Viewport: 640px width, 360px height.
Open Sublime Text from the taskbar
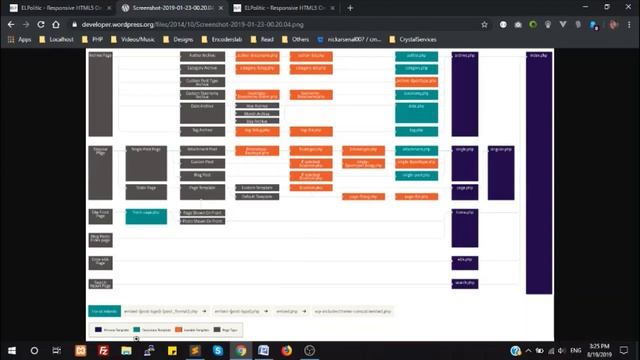pyautogui.click(x=195, y=351)
